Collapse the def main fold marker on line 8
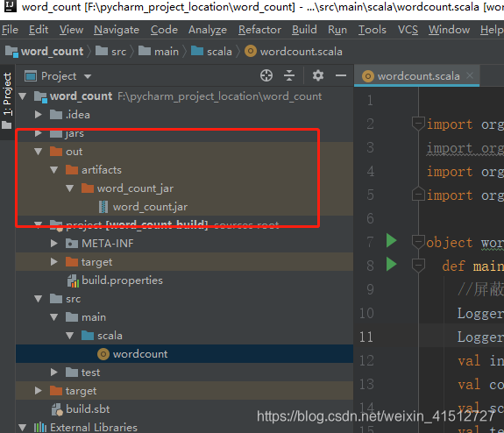Viewport: 504px width, 433px height. [x=418, y=266]
